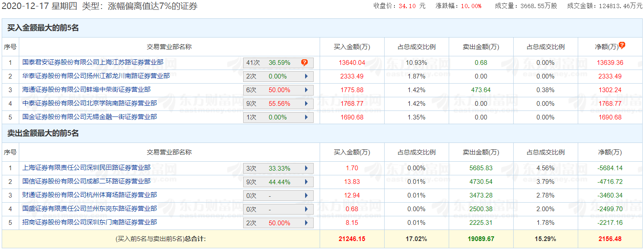644x250 pixels.
Task: Click arrow icon in 国金证券无锡 1次 box
Action: click(306, 117)
